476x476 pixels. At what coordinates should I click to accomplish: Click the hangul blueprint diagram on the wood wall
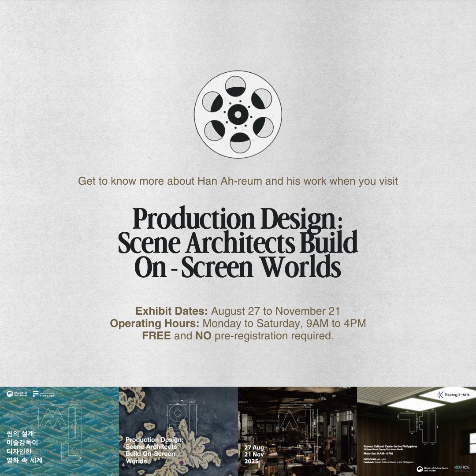point(418,425)
